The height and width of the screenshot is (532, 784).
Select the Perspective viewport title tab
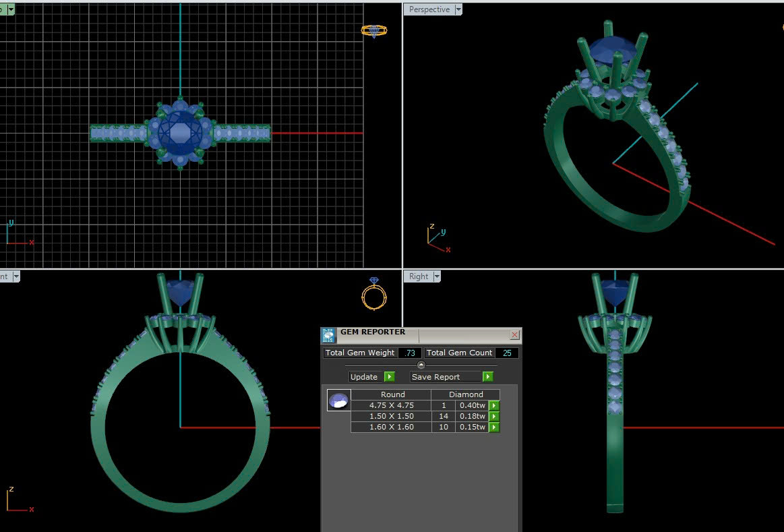[429, 9]
